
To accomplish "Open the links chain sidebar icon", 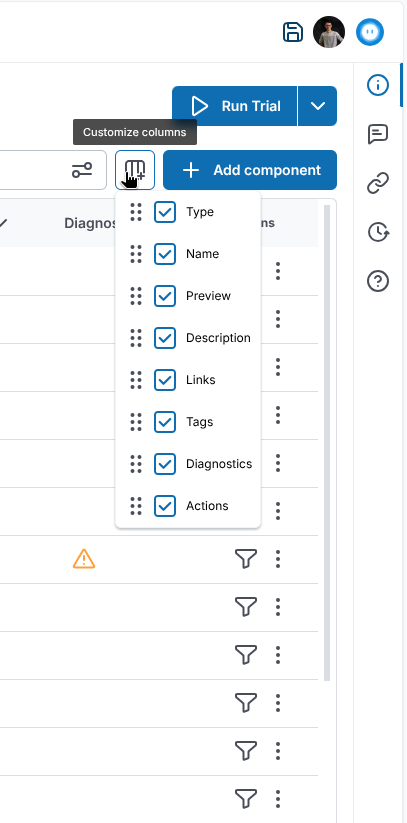I will pyautogui.click(x=378, y=183).
